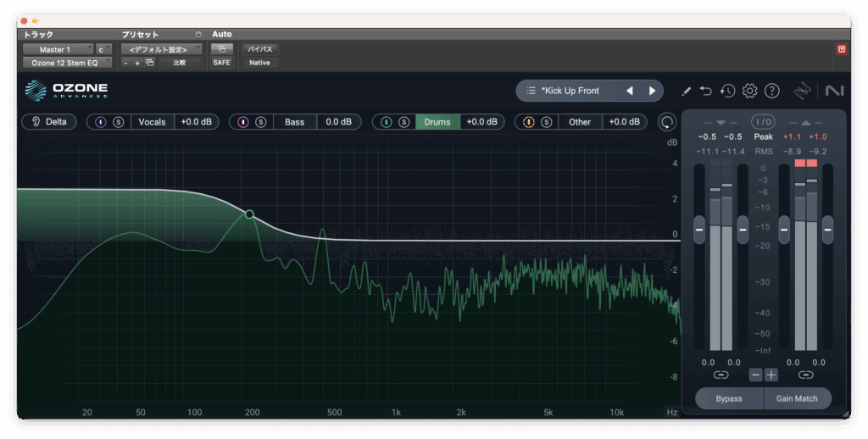Enable the Delta listen button
The image size is (868, 439).
(x=49, y=122)
